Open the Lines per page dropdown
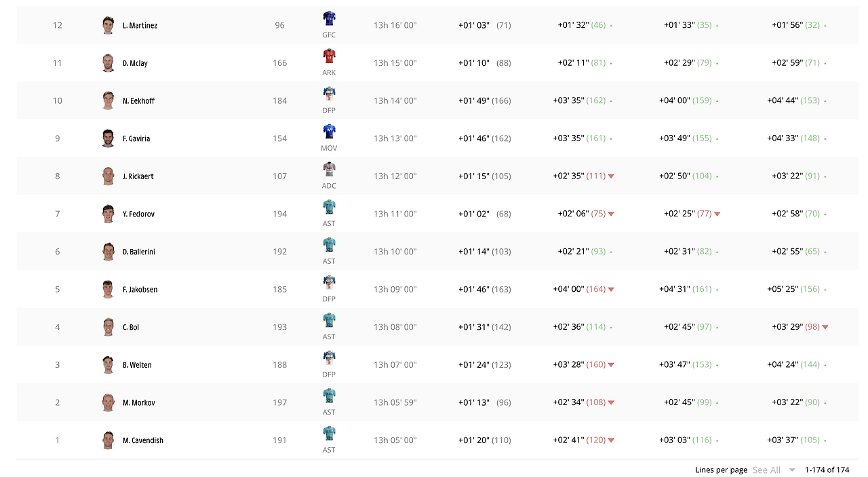This screenshot has width=868, height=477. tap(774, 470)
